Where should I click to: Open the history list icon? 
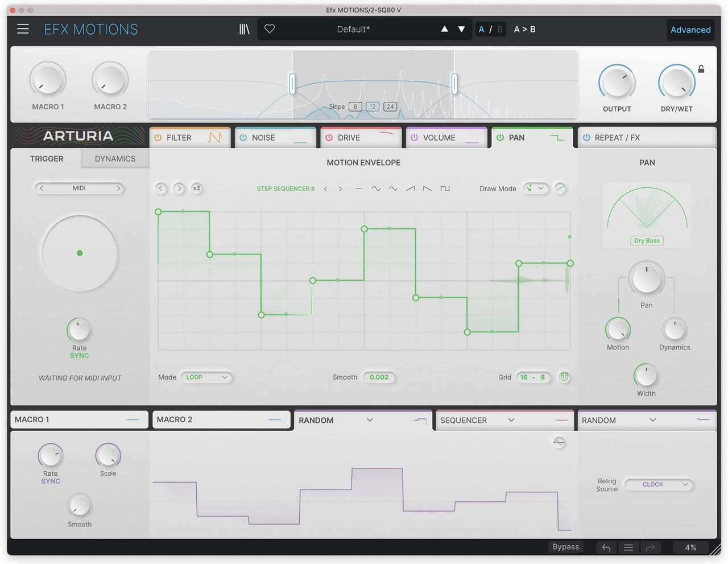point(628,547)
